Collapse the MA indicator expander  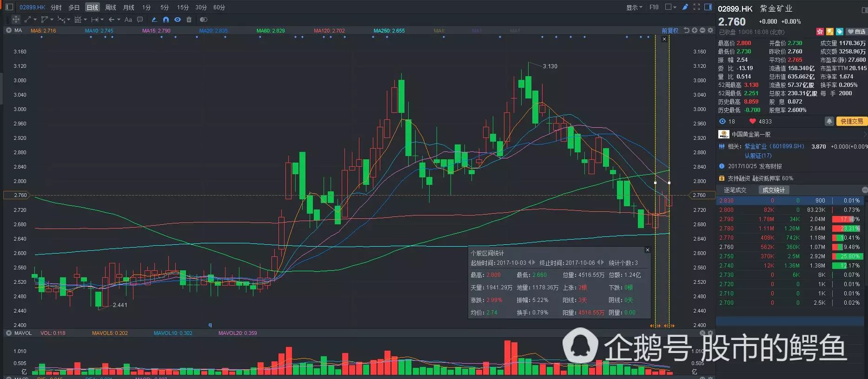click(8, 31)
